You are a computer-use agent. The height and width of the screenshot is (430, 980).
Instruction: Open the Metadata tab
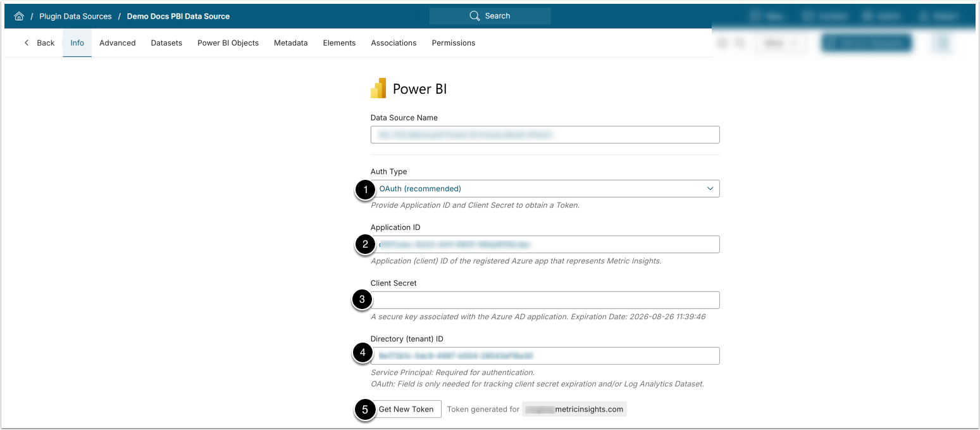click(290, 43)
